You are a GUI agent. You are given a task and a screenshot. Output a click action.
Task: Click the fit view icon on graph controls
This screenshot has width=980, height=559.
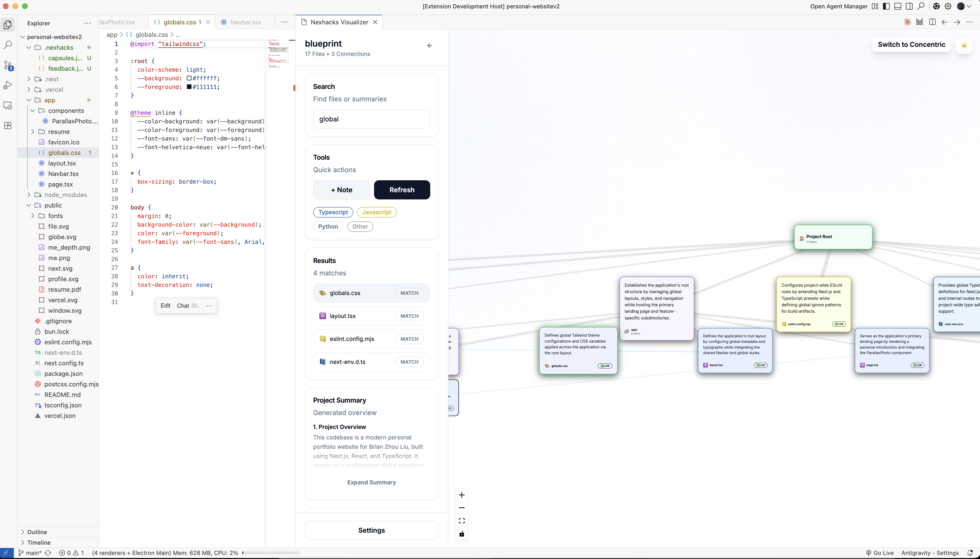point(462,521)
